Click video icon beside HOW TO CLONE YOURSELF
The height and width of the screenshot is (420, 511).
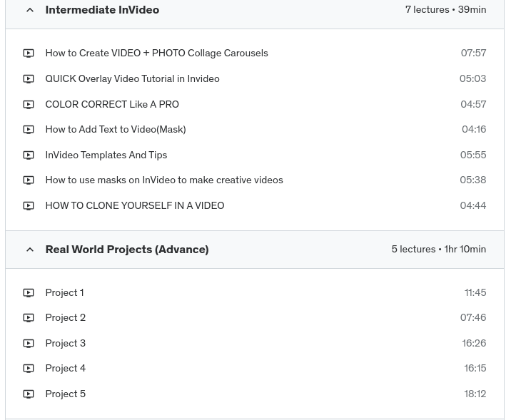29,206
